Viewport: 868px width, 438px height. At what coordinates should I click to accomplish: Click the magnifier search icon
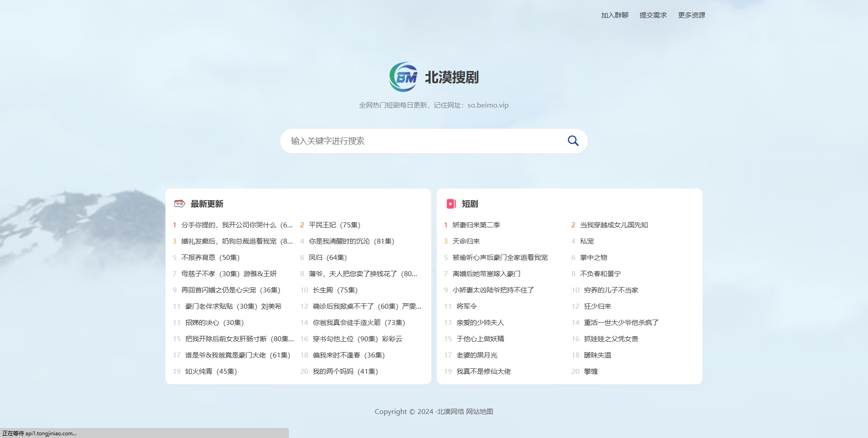[573, 141]
